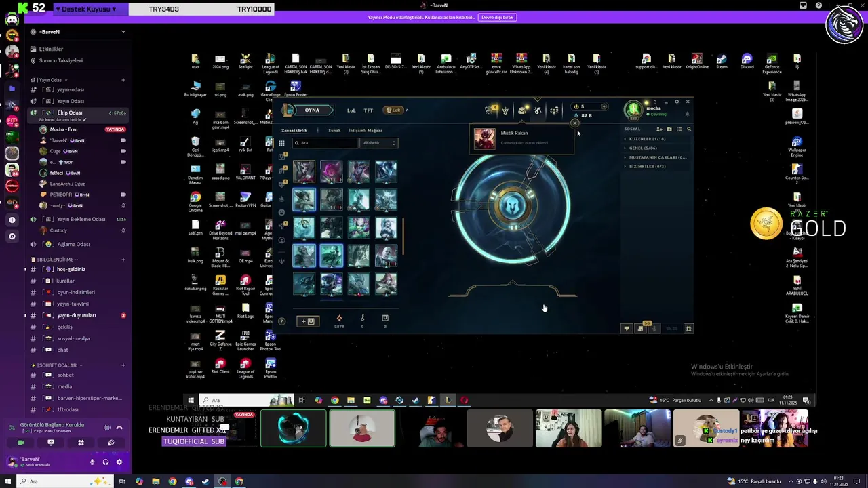
Task: Toggle the noise suppression waveform icon
Action: (106, 428)
